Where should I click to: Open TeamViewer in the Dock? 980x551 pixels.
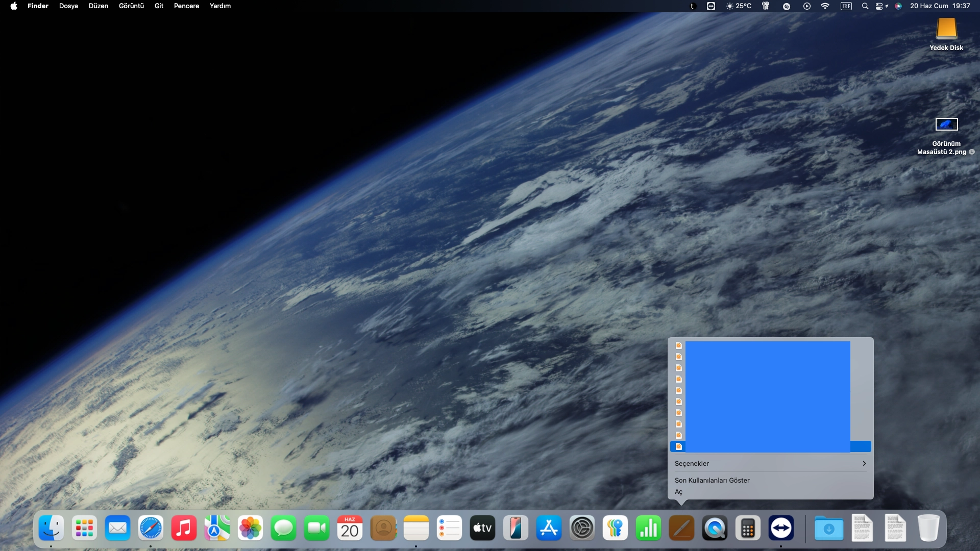click(781, 528)
